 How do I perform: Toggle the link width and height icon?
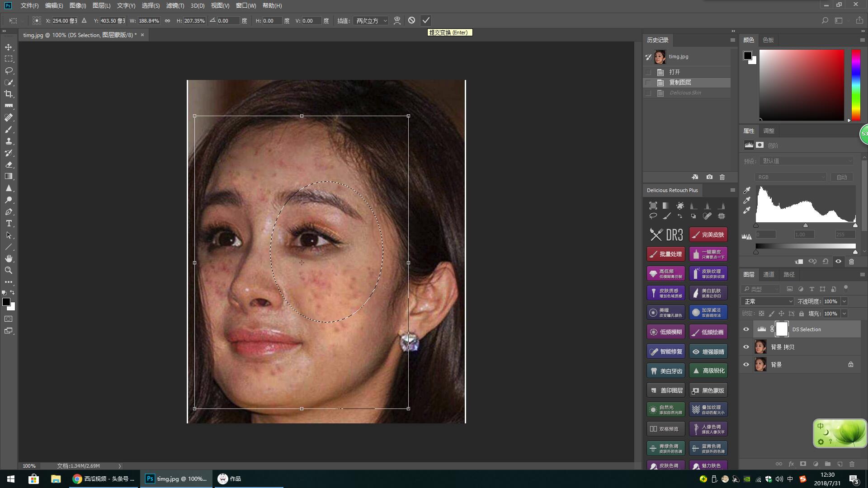tap(167, 21)
